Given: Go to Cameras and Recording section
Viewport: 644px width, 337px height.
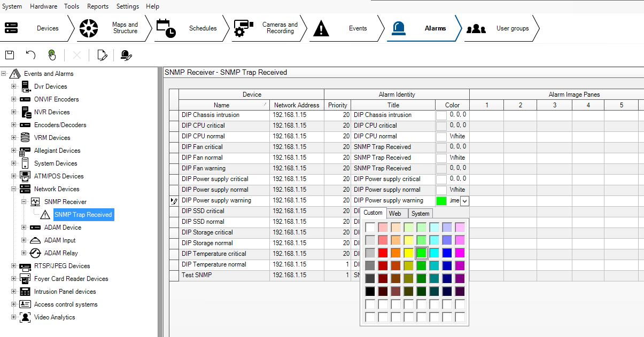Looking at the screenshot, I should pos(268,28).
